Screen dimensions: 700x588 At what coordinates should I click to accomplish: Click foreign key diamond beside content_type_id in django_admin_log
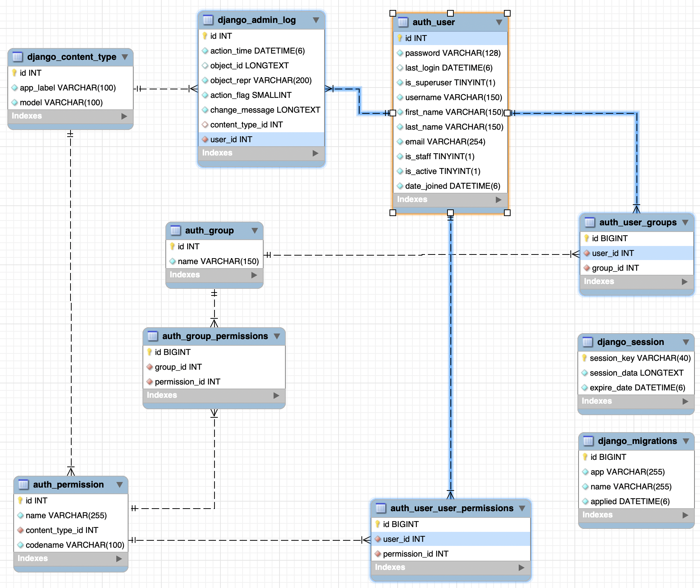[205, 125]
